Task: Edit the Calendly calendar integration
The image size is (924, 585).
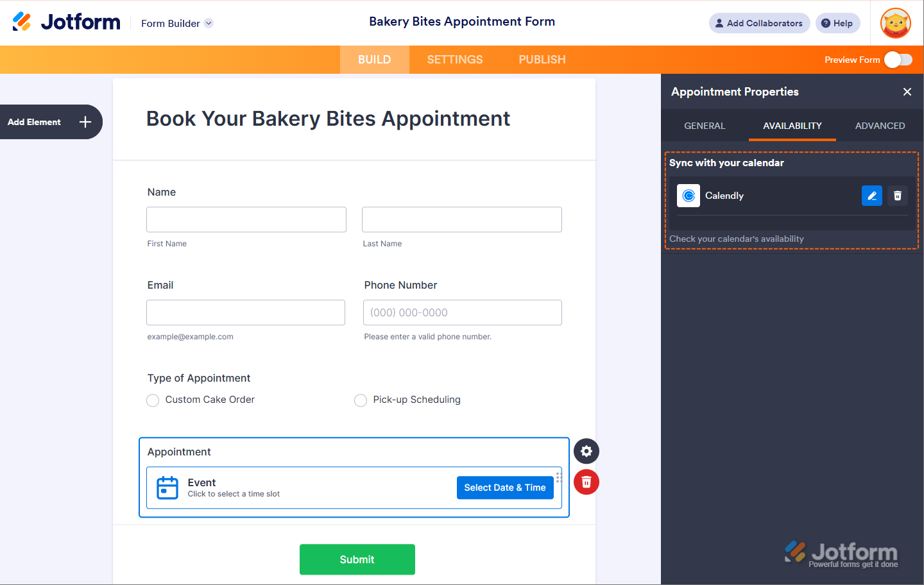Action: tap(871, 196)
